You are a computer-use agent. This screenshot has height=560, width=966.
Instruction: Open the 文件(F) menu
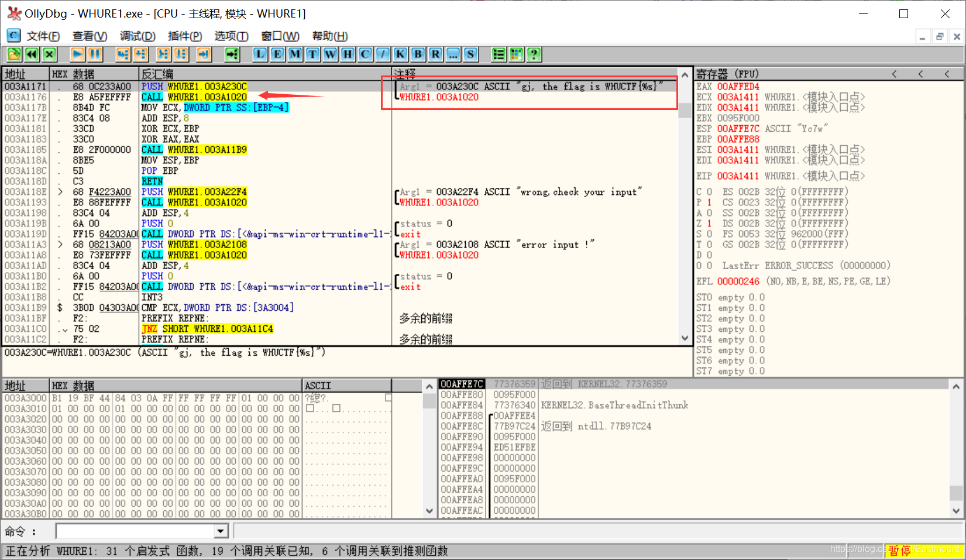pyautogui.click(x=43, y=36)
